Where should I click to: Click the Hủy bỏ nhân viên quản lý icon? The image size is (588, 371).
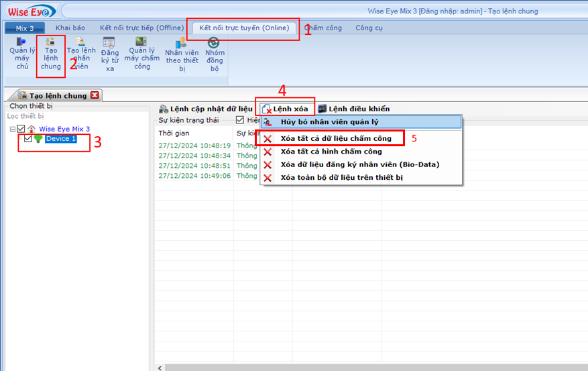tap(268, 122)
